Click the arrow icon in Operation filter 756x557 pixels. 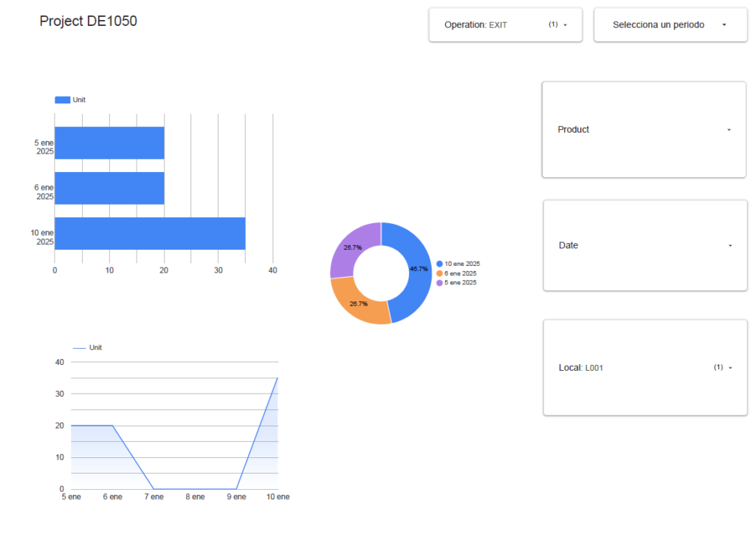click(565, 25)
